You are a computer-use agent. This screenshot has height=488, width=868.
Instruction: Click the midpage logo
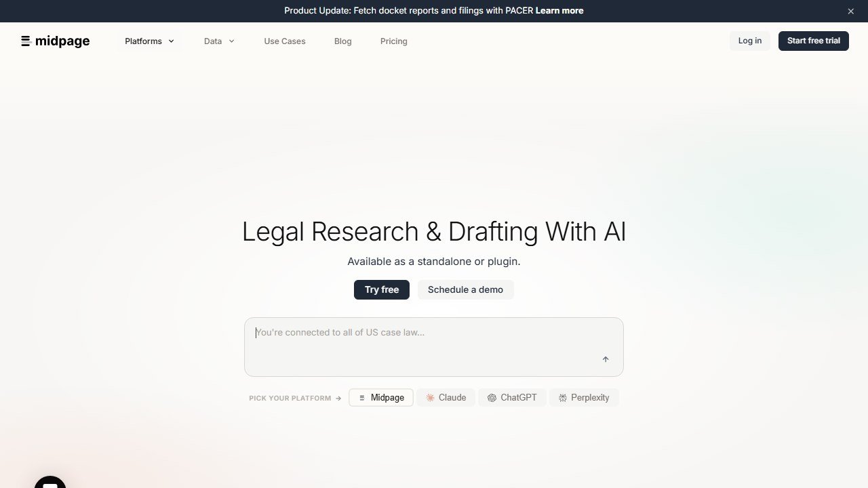55,41
